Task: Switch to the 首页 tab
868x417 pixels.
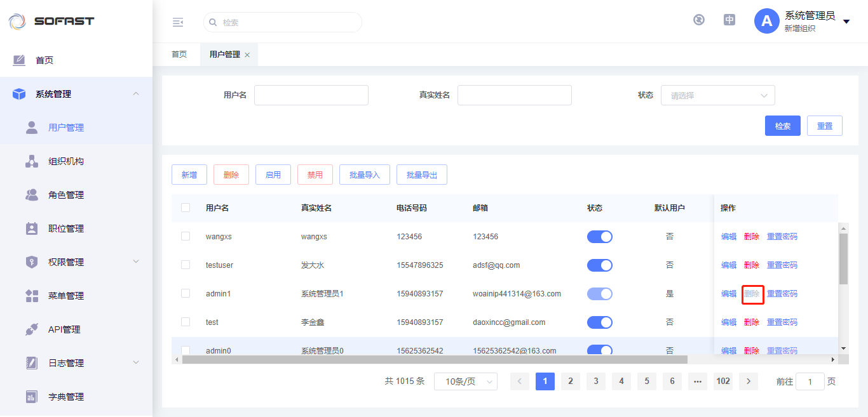Action: click(179, 55)
